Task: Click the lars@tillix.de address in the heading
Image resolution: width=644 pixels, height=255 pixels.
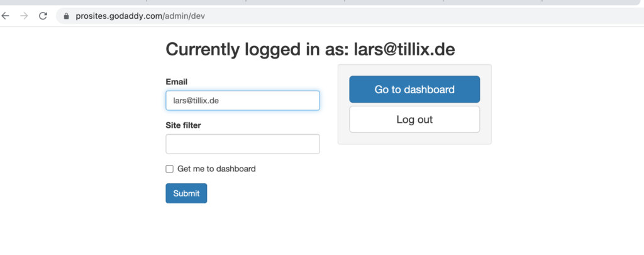Action: point(404,50)
